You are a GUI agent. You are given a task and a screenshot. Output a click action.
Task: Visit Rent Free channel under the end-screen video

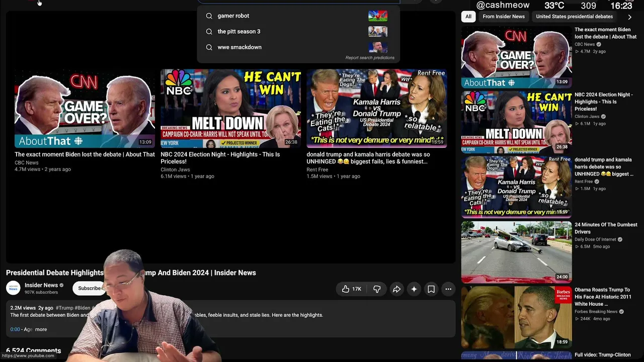317,170
